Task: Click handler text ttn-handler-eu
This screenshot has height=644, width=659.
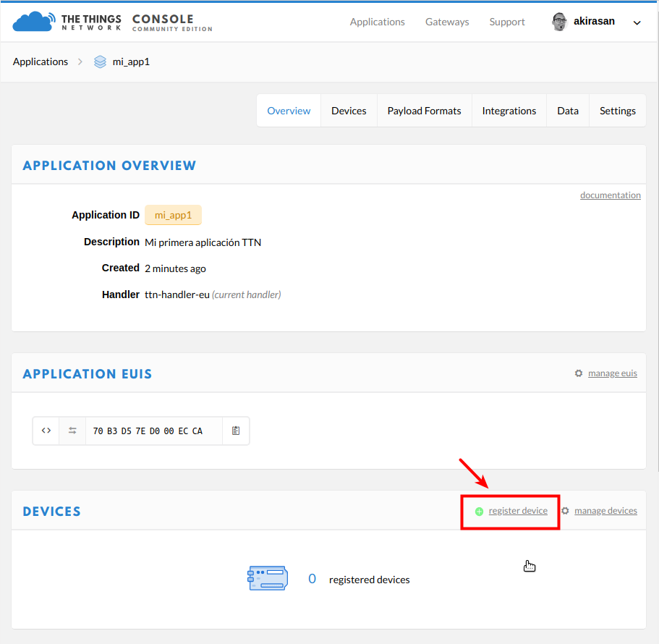Action: pyautogui.click(x=177, y=295)
